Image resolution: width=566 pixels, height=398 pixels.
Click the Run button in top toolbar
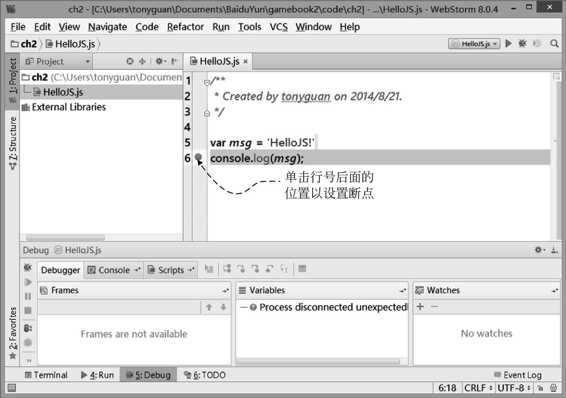509,44
